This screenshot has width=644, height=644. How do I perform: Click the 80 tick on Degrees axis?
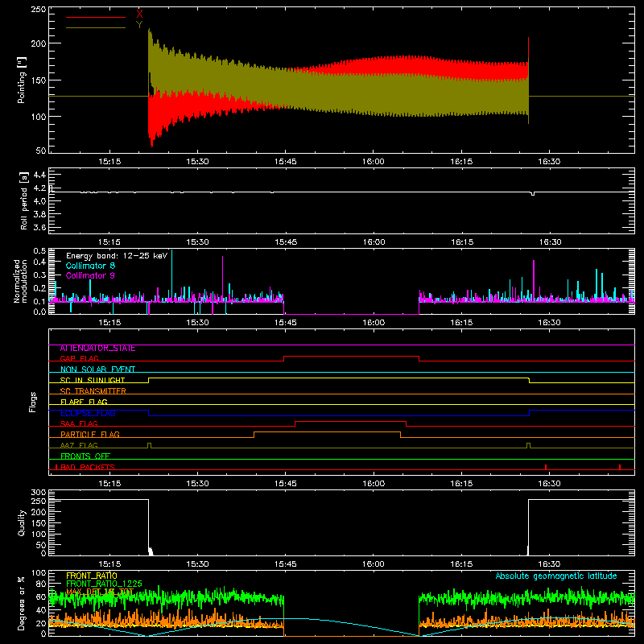[x=42, y=584]
